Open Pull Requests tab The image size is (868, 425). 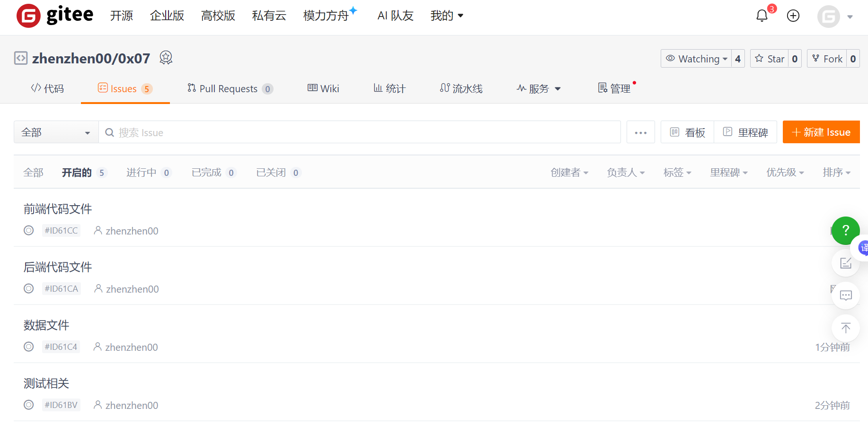pyautogui.click(x=230, y=88)
